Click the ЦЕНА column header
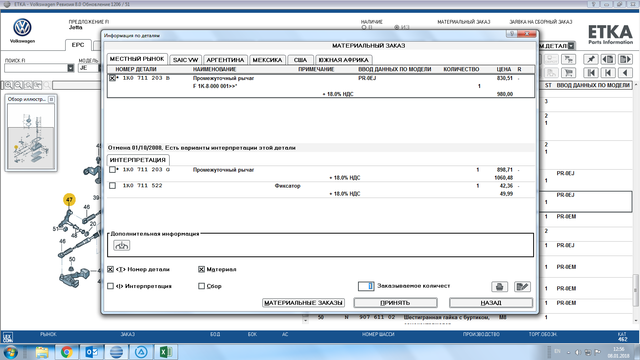The width and height of the screenshot is (640, 360). pos(504,69)
